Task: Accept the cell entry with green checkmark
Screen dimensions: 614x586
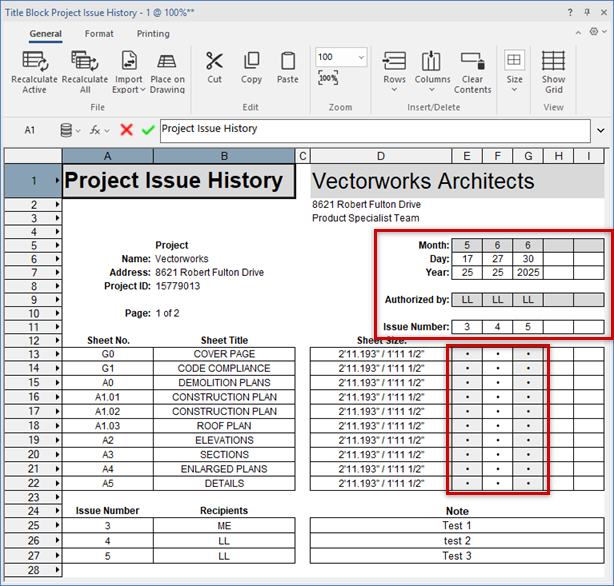Action: 148,130
